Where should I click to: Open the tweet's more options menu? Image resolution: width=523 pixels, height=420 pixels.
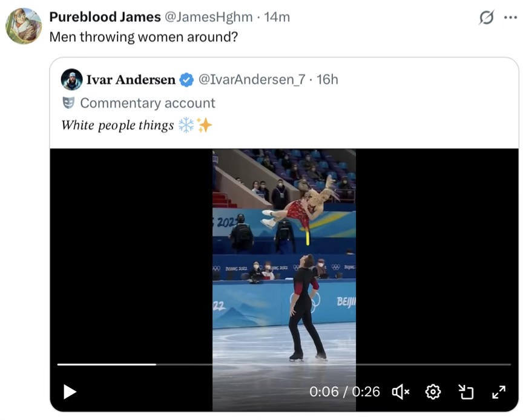pyautogui.click(x=510, y=18)
